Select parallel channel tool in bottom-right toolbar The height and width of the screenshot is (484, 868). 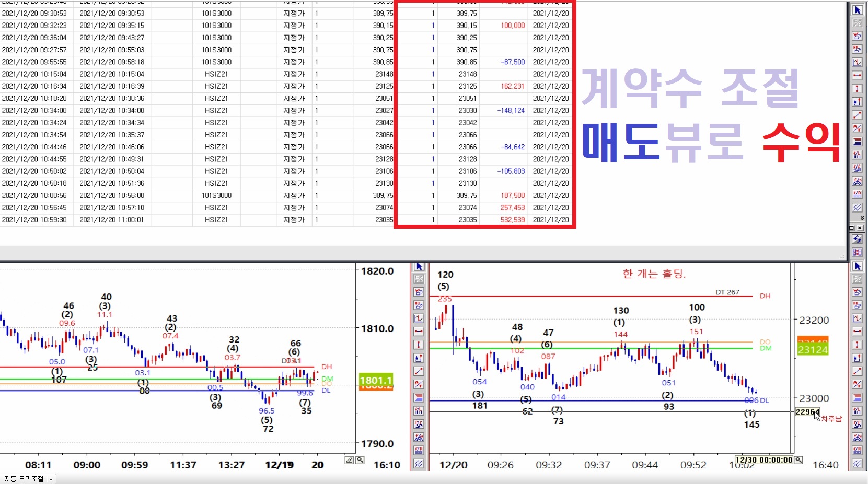coord(858,464)
